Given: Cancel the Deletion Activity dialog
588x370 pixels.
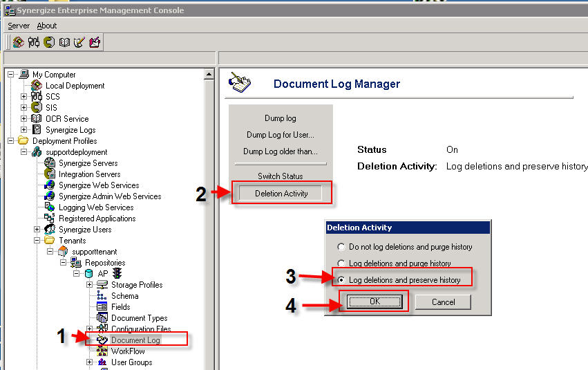Looking at the screenshot, I should point(444,302).
